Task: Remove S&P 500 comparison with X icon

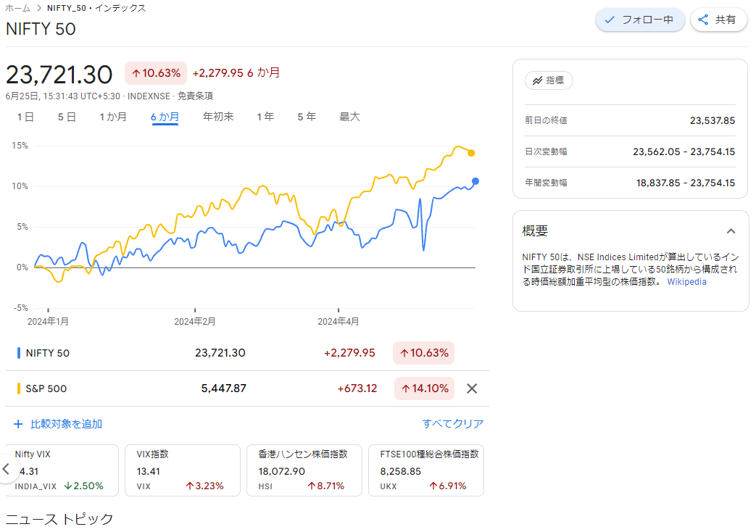Action: 472,388
